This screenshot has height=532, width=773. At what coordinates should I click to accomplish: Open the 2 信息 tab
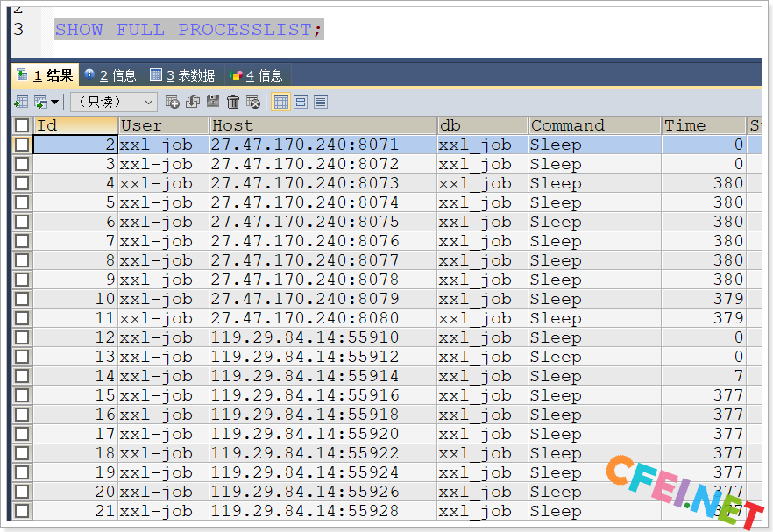(x=111, y=75)
